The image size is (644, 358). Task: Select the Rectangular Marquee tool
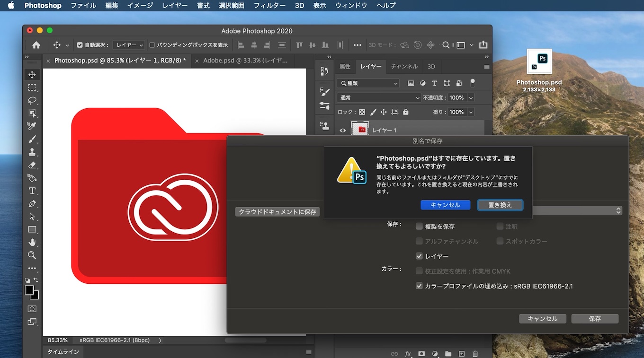click(32, 87)
